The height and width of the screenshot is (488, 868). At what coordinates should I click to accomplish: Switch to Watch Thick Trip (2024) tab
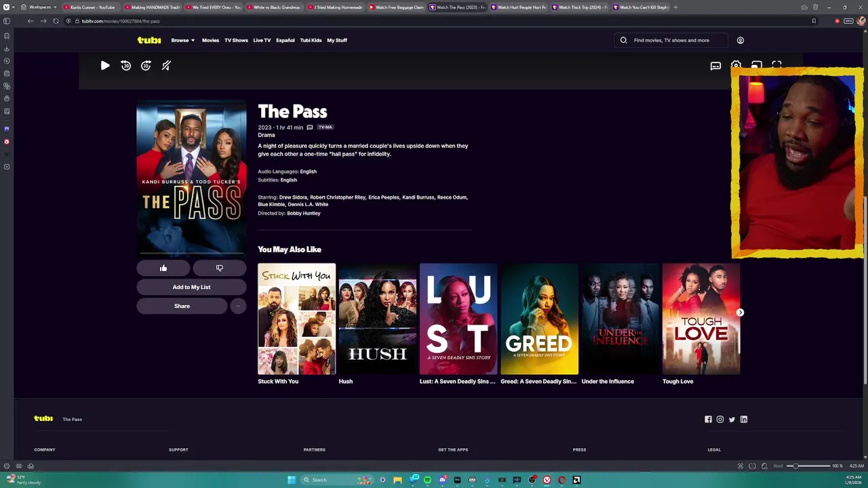click(580, 7)
